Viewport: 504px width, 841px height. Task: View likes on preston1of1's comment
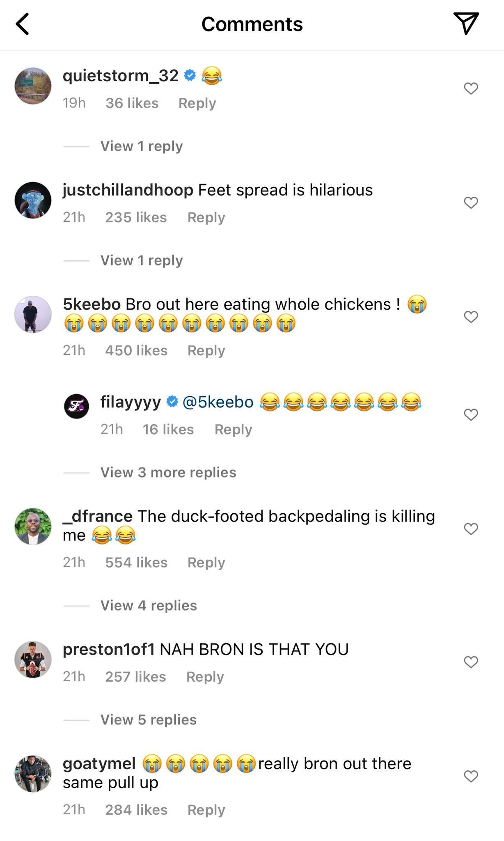coord(135,676)
